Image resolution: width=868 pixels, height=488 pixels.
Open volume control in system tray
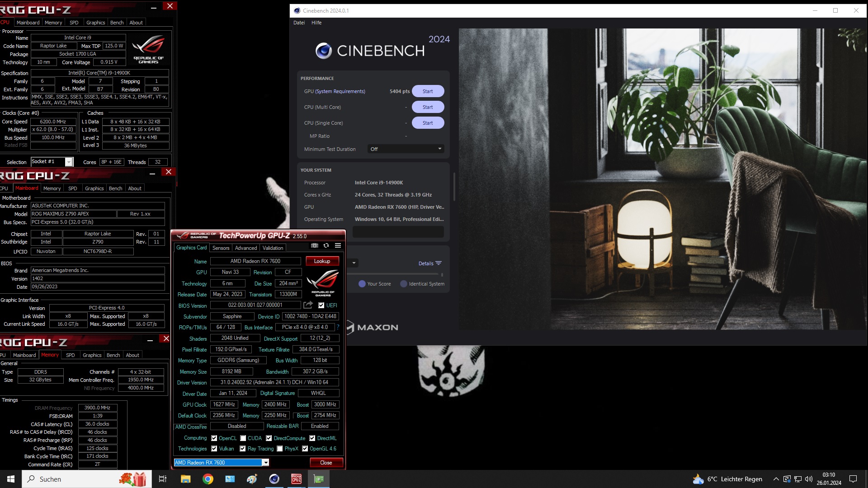point(809,479)
